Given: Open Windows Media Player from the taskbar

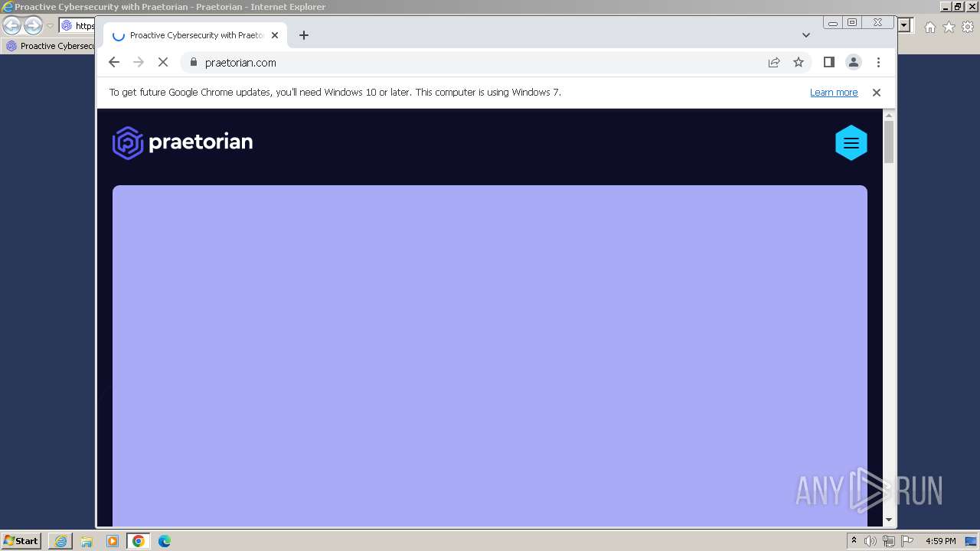Looking at the screenshot, I should pyautogui.click(x=113, y=541).
